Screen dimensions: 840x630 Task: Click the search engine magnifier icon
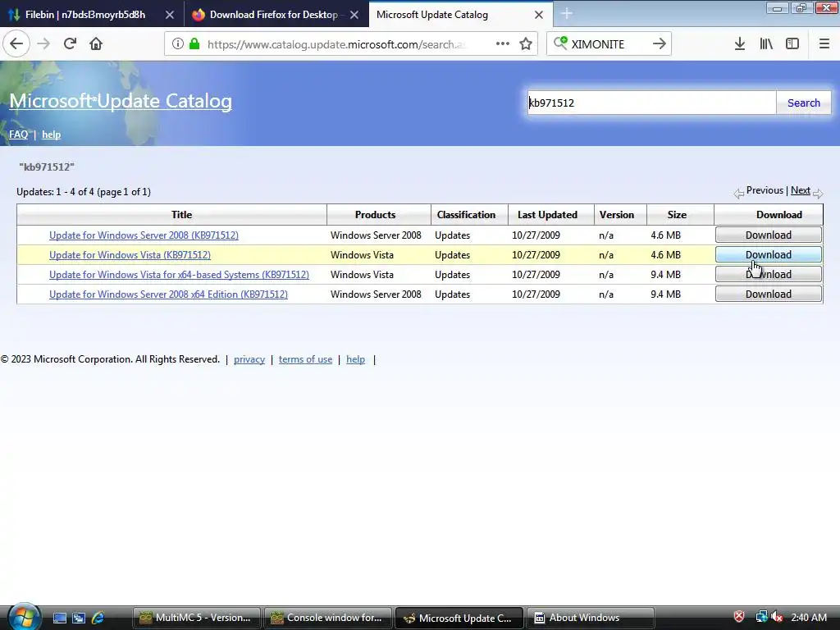[x=559, y=43]
